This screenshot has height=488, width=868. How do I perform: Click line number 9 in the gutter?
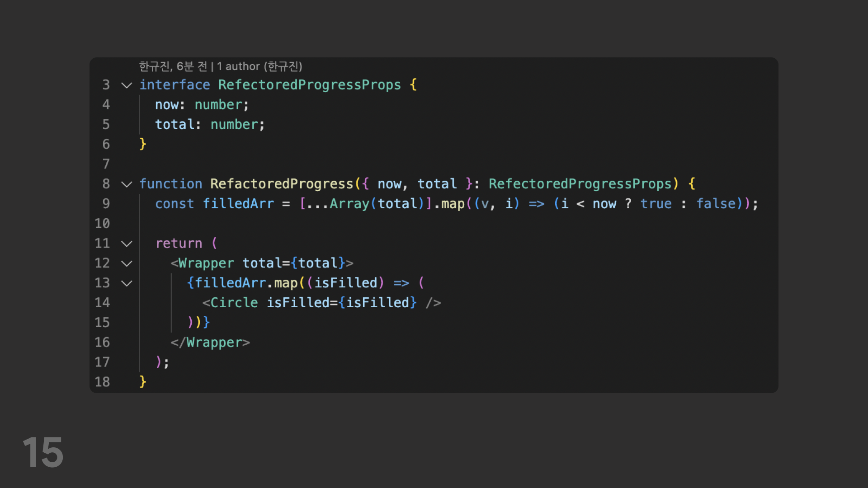106,204
